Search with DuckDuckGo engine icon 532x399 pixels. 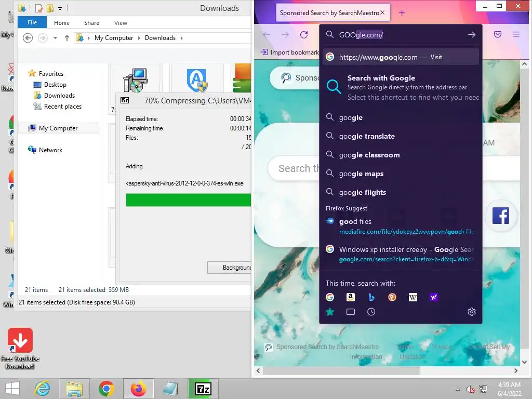(x=392, y=297)
